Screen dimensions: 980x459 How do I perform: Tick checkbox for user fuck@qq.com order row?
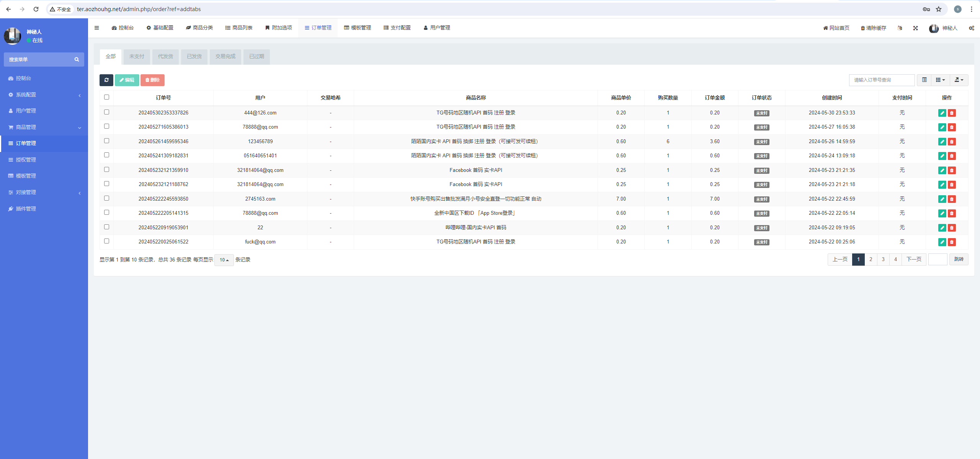106,241
